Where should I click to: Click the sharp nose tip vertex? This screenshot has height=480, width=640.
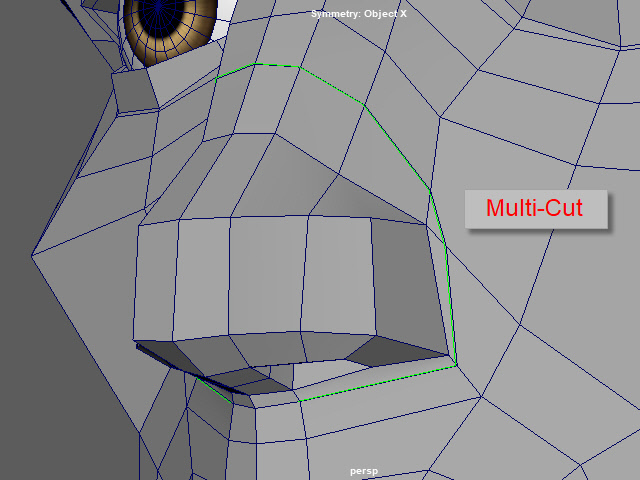(32, 255)
